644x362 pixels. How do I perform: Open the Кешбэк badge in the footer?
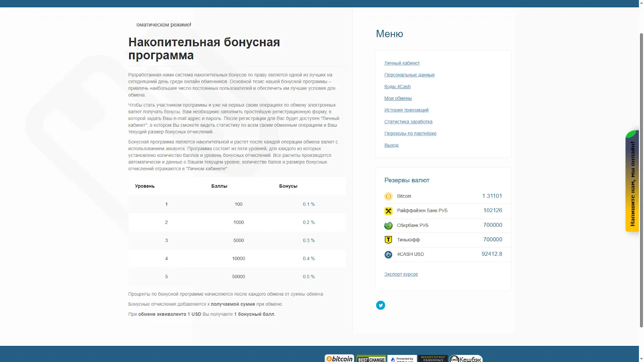[x=466, y=358]
